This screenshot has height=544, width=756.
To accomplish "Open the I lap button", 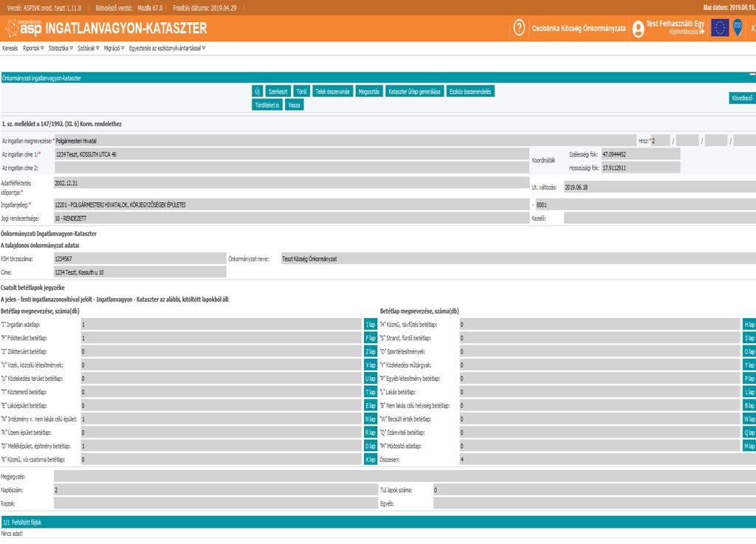I will coord(371,325).
